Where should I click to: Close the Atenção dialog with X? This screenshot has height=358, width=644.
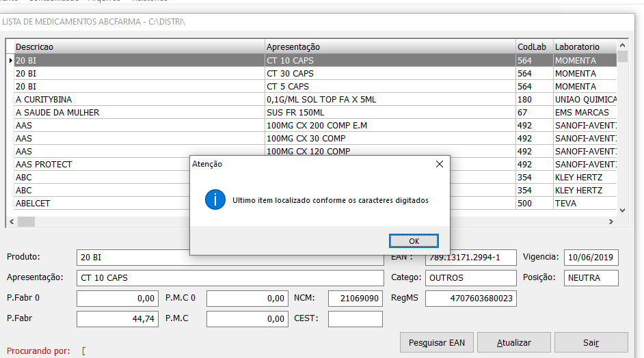(439, 164)
